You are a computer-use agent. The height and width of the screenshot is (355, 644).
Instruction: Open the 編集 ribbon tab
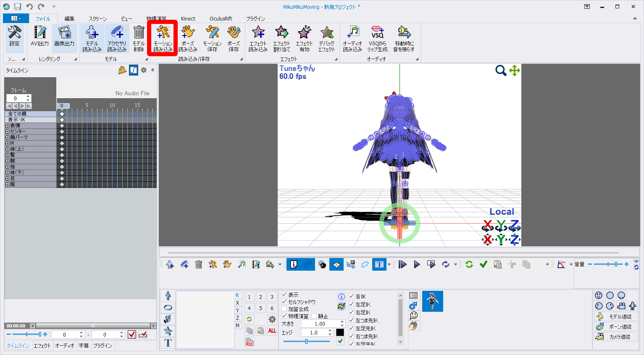(69, 18)
